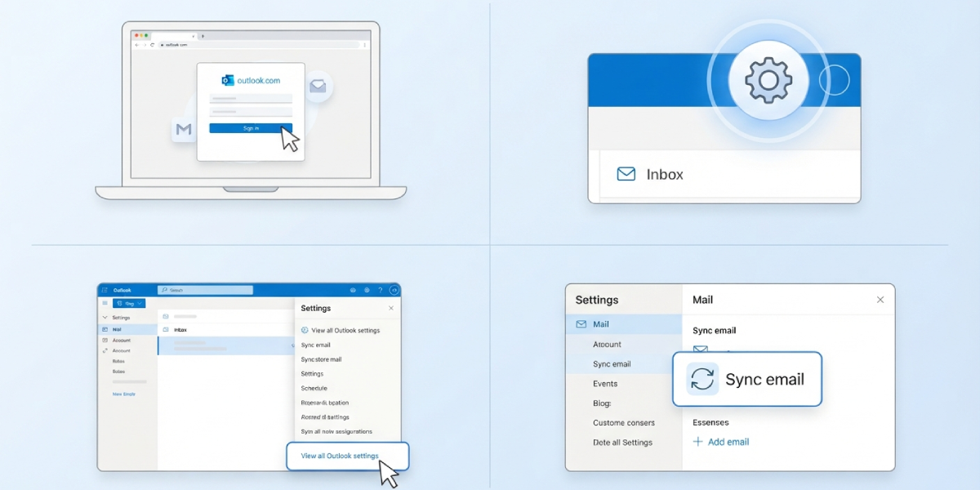Click the header icon left of small gear
Viewport: 980px width, 490px height.
[x=353, y=290]
